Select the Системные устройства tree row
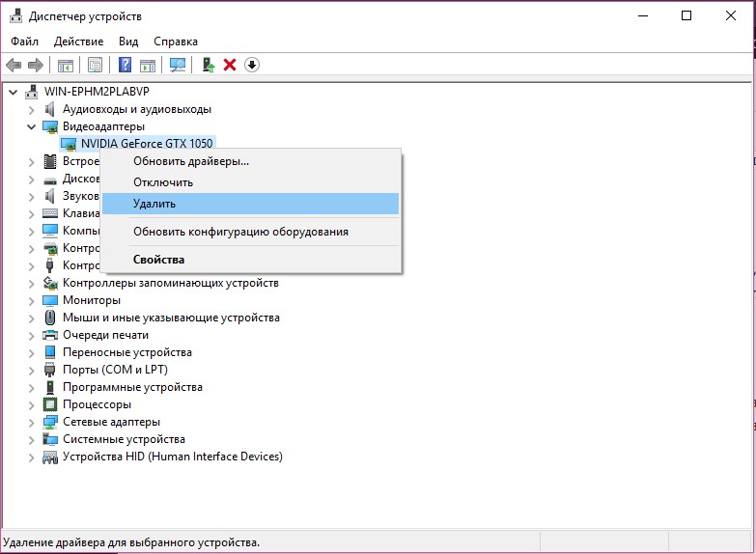This screenshot has height=554, width=756. [x=124, y=439]
